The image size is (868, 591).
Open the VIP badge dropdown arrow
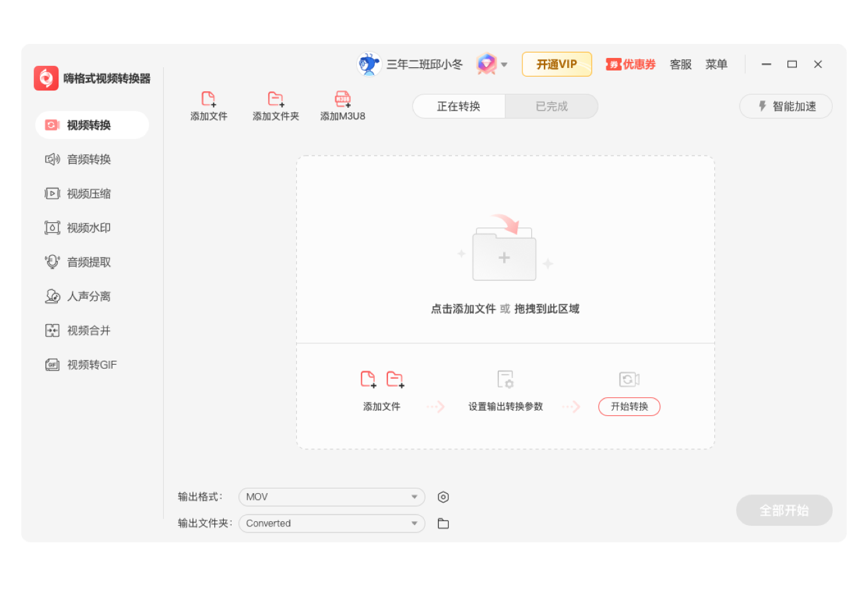504,64
